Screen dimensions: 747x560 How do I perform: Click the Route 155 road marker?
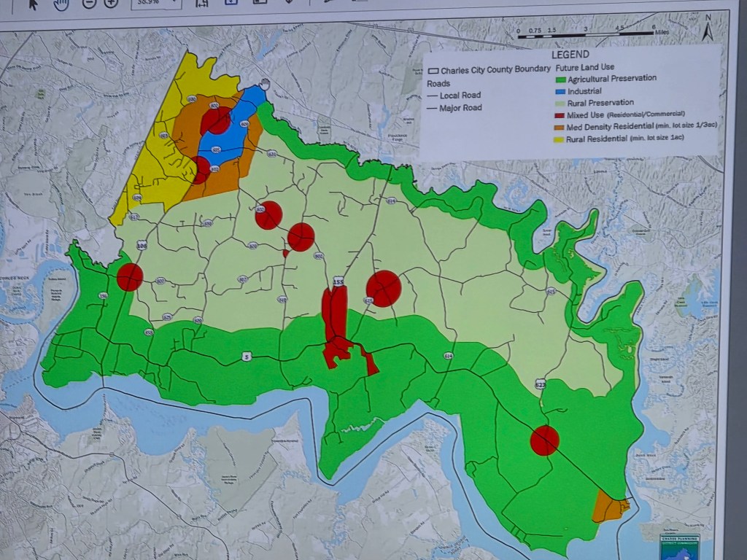(338, 281)
